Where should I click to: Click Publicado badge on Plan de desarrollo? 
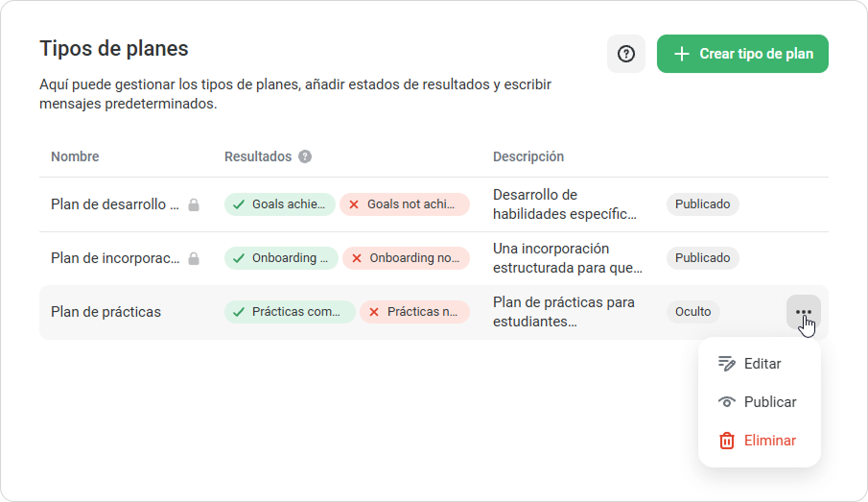coord(702,204)
